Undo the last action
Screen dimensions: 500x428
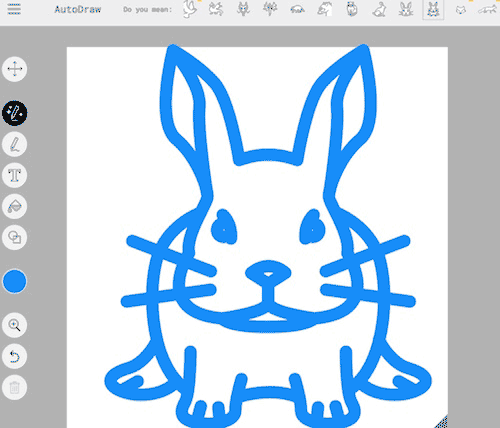pyautogui.click(x=15, y=356)
